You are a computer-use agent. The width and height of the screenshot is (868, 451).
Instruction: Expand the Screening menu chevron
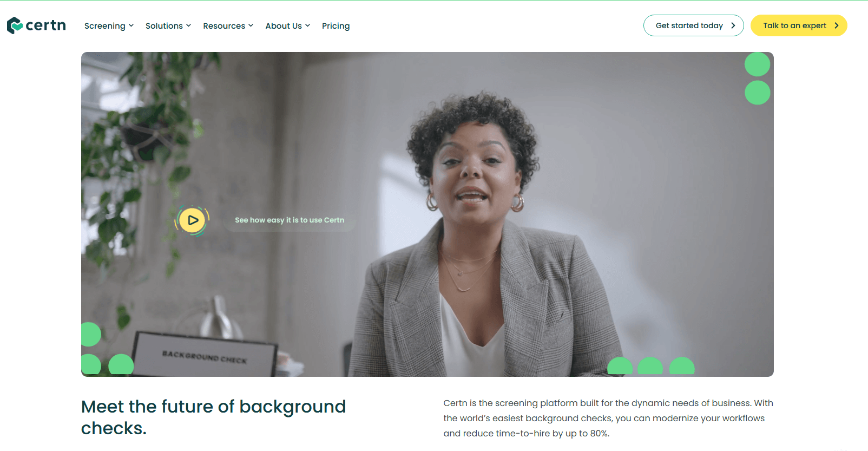(131, 25)
